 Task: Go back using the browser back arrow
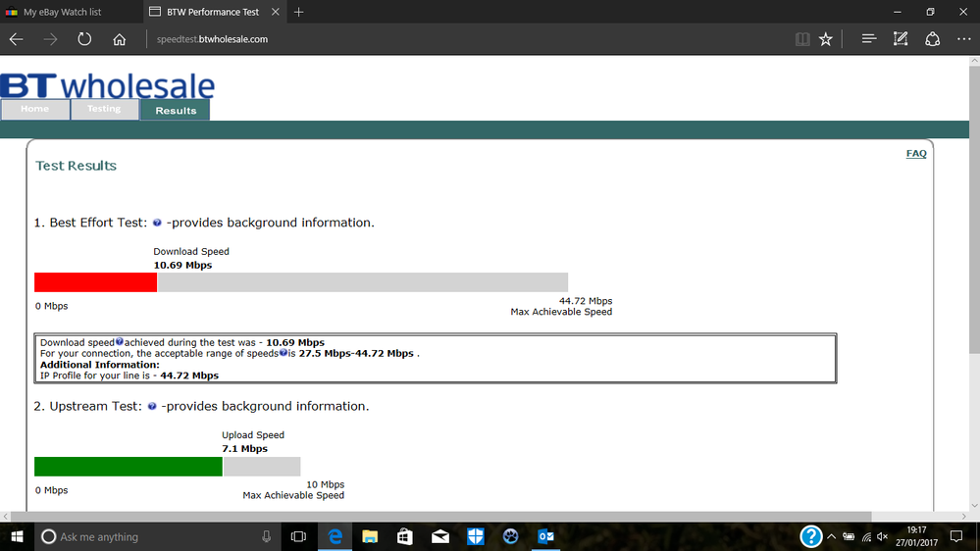[x=17, y=39]
